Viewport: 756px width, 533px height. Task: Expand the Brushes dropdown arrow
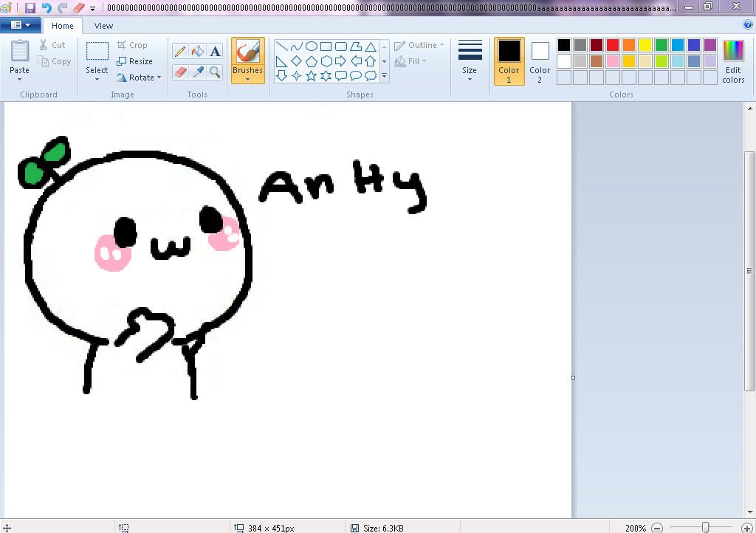point(248,79)
